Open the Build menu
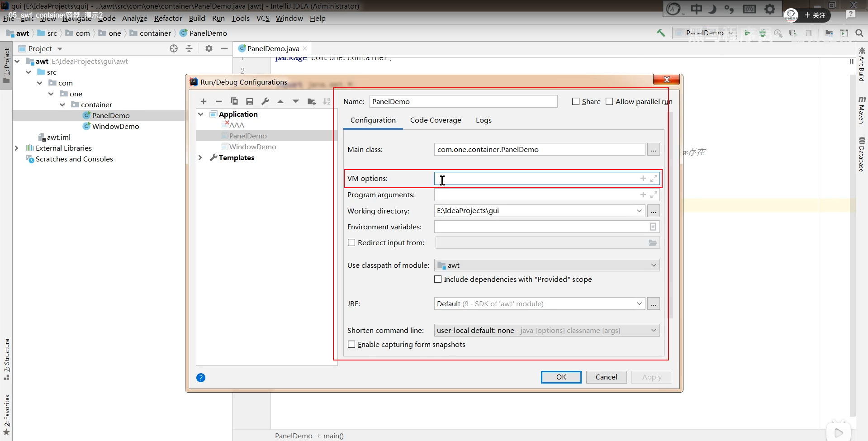This screenshot has width=868, height=441. click(x=197, y=18)
